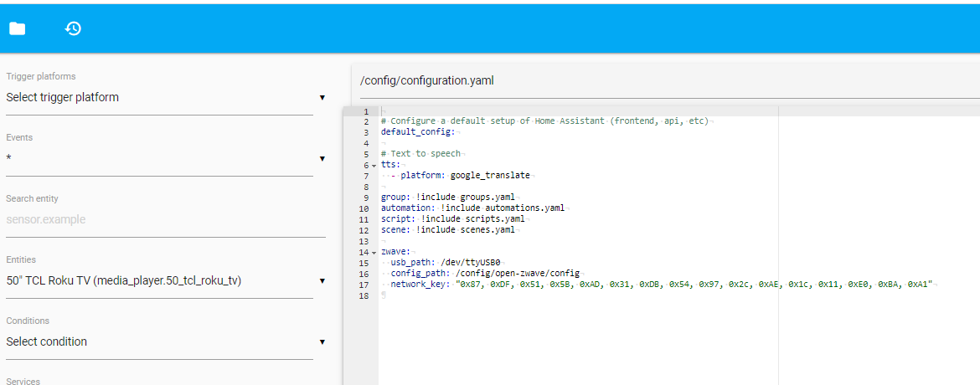The height and width of the screenshot is (385, 980).
Task: Collapse the tts block fold arrow
Action: click(x=374, y=166)
